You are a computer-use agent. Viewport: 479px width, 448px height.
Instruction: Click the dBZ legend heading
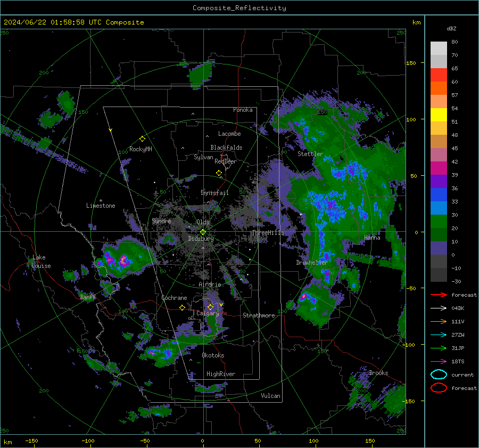[x=451, y=29]
